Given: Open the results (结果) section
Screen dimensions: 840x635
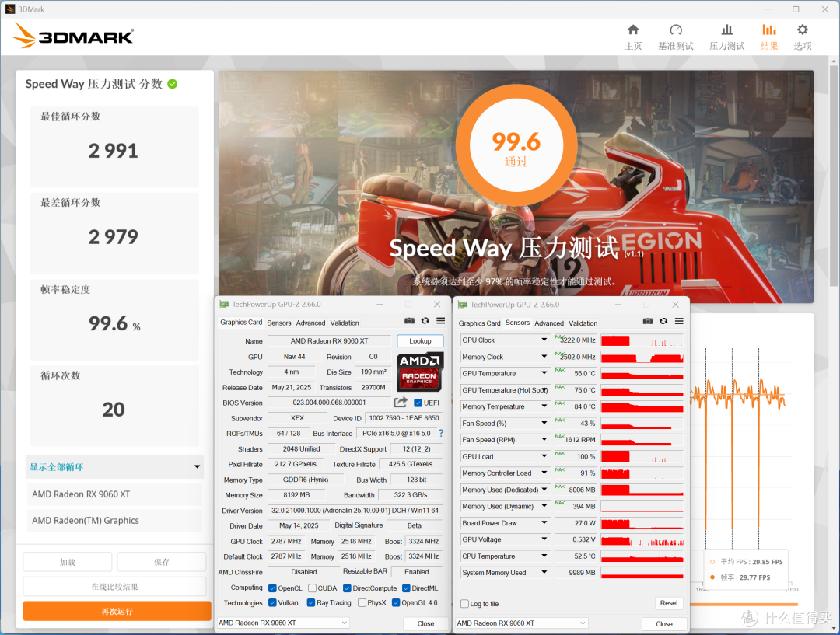Looking at the screenshot, I should click(769, 37).
